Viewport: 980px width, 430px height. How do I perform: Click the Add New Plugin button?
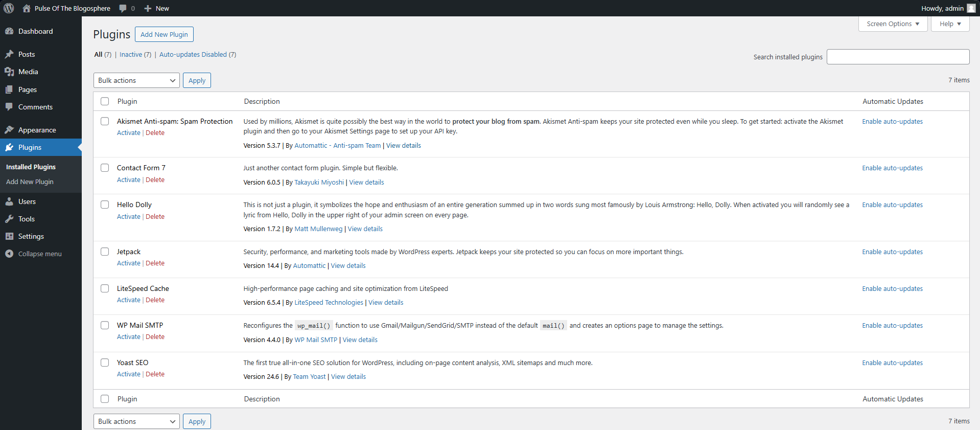[x=164, y=34]
